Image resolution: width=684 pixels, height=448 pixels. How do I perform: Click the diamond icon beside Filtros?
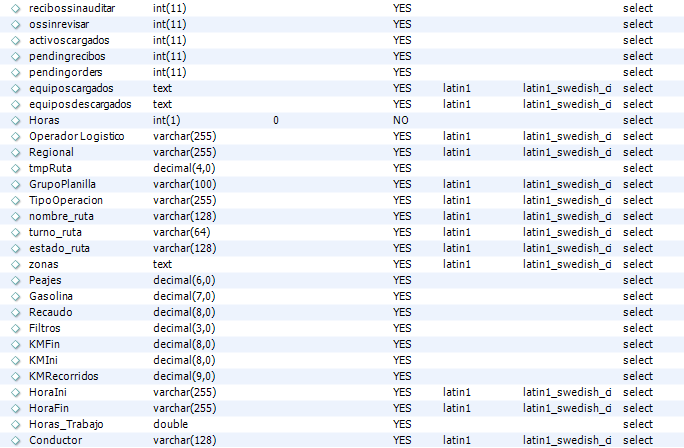pyautogui.click(x=16, y=328)
